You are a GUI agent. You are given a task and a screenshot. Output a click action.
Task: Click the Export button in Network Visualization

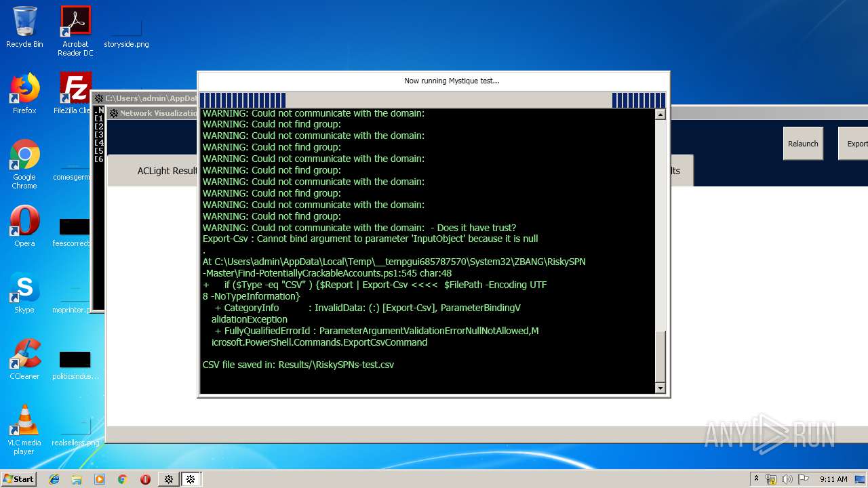coord(854,144)
